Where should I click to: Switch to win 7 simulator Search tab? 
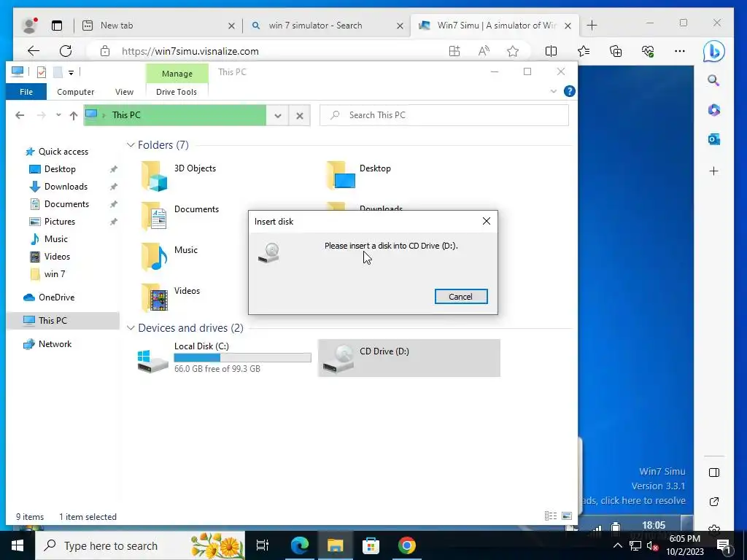pos(327,26)
